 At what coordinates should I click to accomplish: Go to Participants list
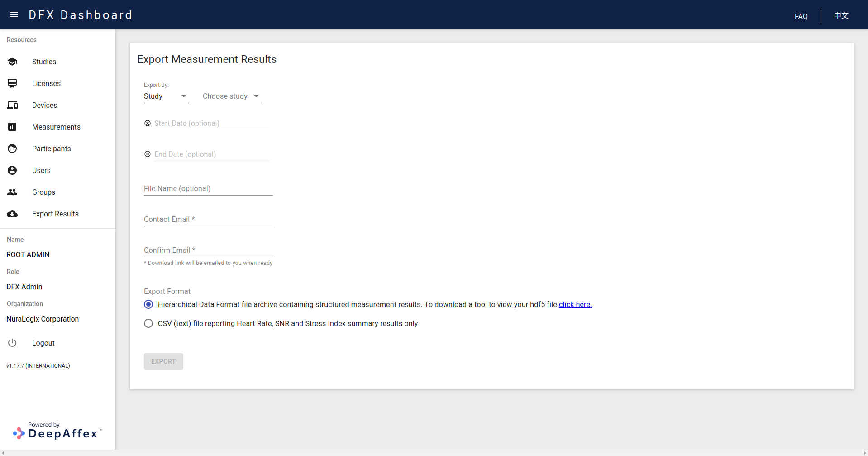(51, 149)
